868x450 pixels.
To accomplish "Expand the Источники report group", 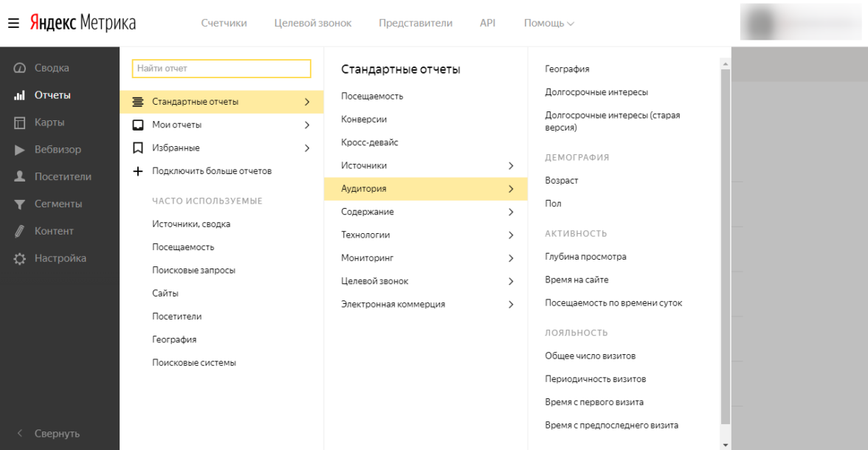I will coord(510,166).
